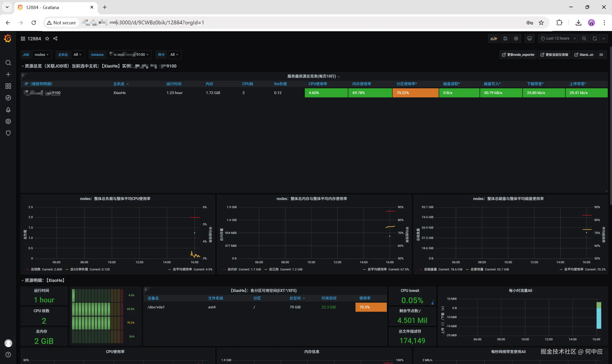The image size is (612, 364).
Task: Open the IP link ending in 9100
Action: pyautogui.click(x=55, y=93)
